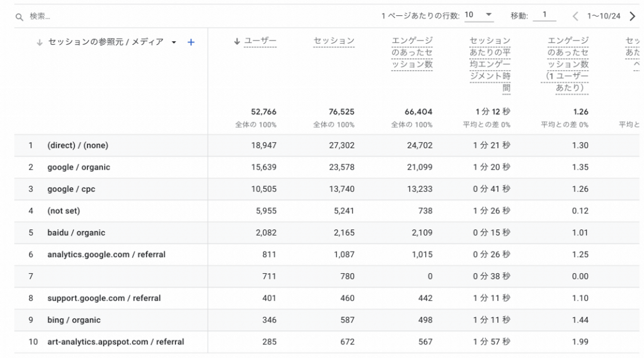This screenshot has width=644, height=358.
Task: Open the rows-per-page dropdown showing 10
Action: [478, 15]
